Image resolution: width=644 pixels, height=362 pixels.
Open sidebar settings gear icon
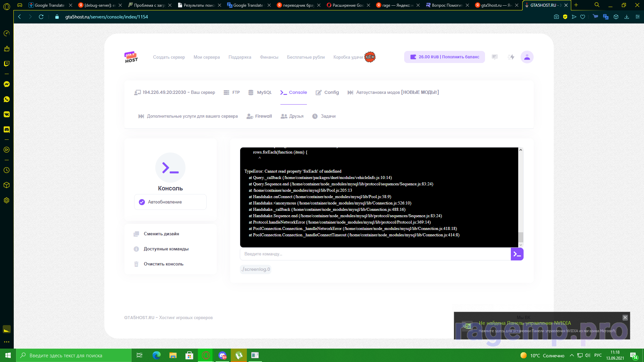pyautogui.click(x=7, y=200)
